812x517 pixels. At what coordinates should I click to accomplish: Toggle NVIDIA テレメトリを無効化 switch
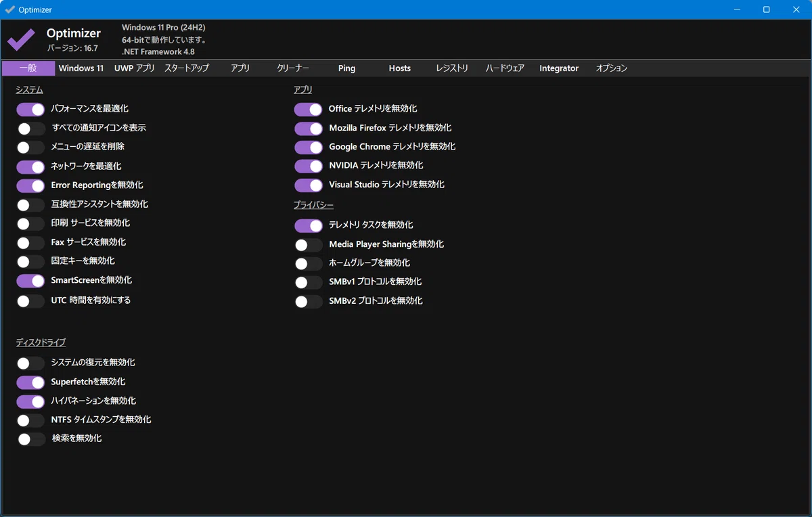308,166
